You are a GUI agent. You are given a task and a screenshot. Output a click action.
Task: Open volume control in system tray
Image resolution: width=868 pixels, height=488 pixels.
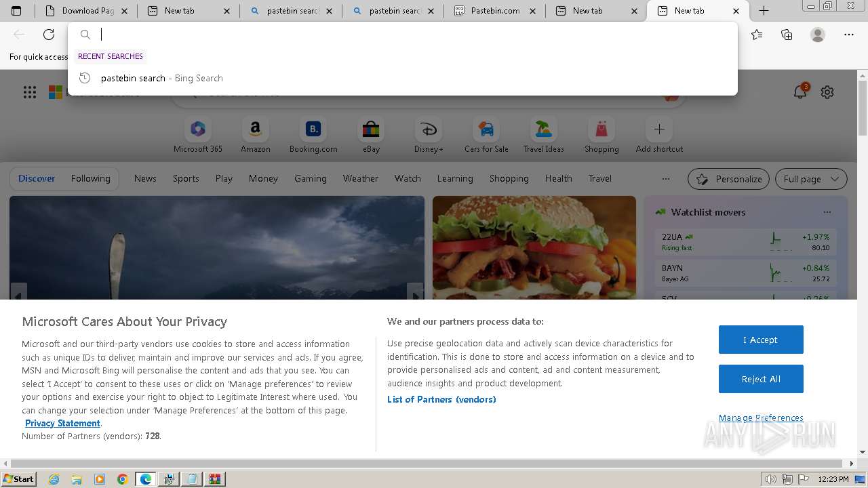point(771,479)
